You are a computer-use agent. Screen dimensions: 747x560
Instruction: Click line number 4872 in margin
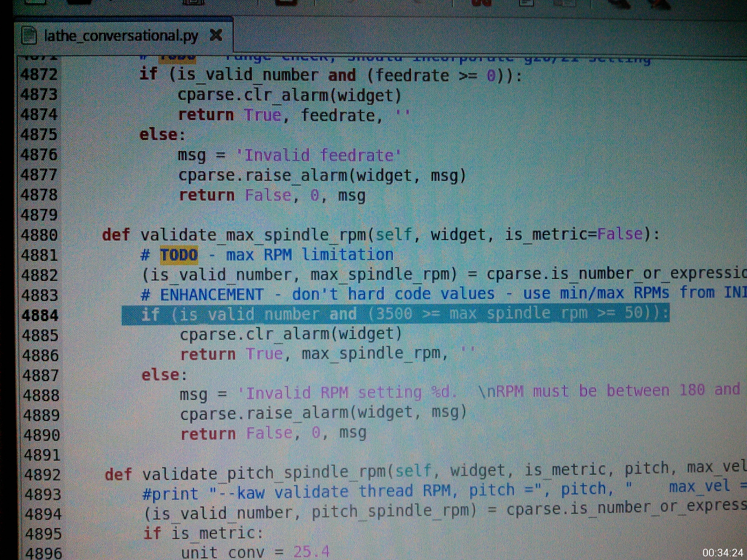[38, 75]
